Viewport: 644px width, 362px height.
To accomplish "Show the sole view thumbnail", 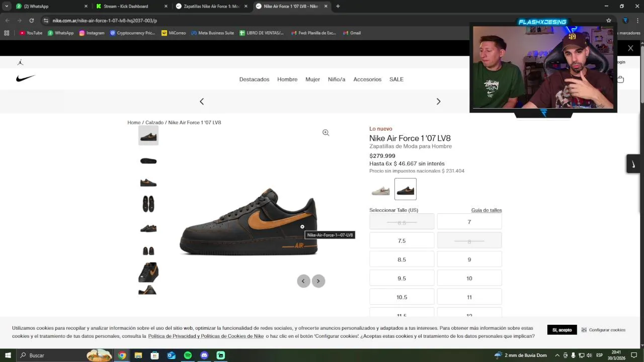I will (148, 161).
